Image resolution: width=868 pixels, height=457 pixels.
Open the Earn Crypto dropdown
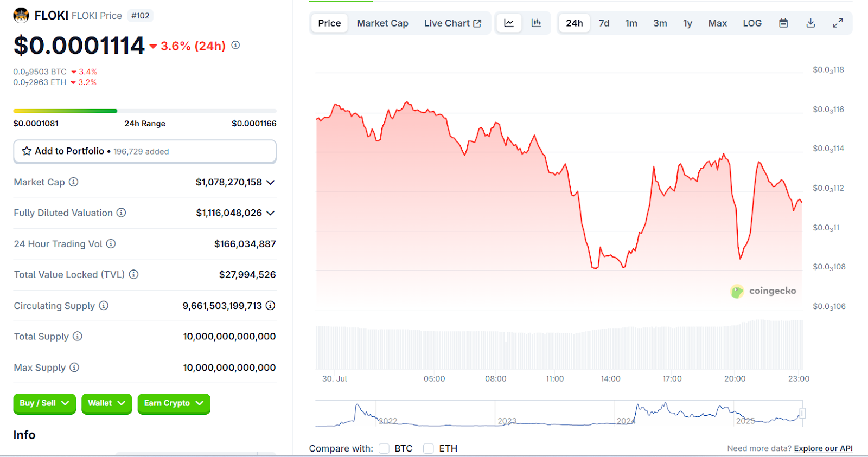[174, 403]
